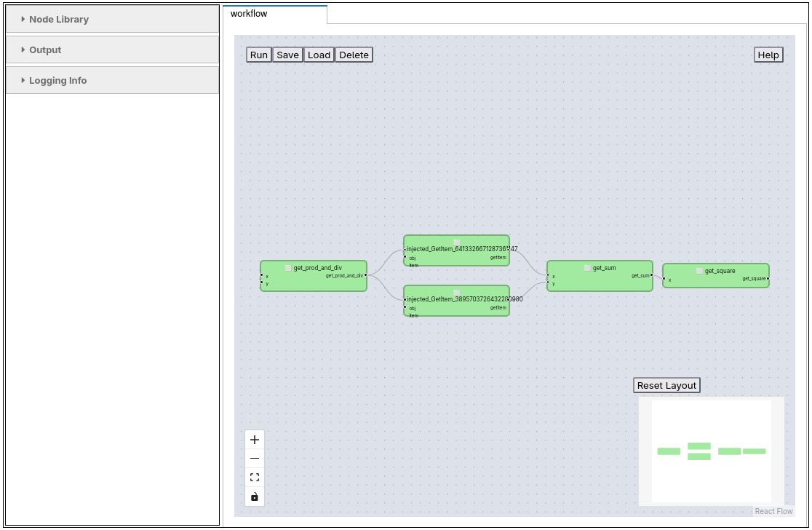The height and width of the screenshot is (530, 812).
Task: Click the x input port of get_sum
Action: (x=548, y=276)
